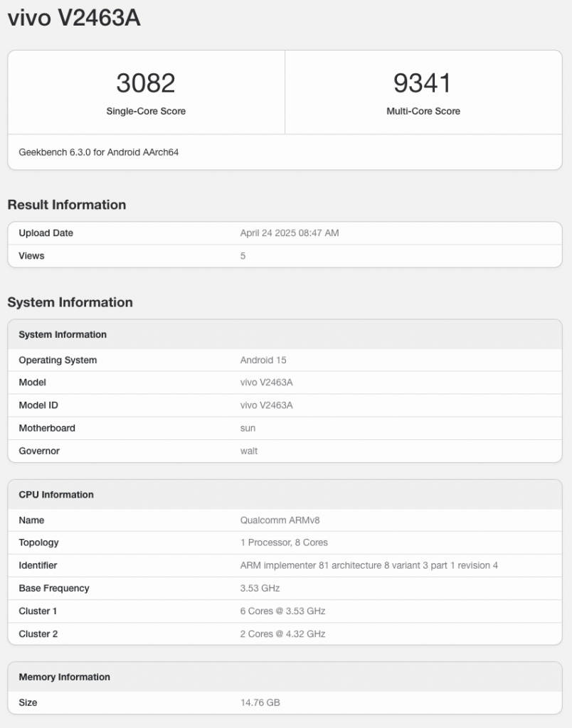The width and height of the screenshot is (572, 728).
Task: Click the Motherboard label
Action: pos(47,428)
